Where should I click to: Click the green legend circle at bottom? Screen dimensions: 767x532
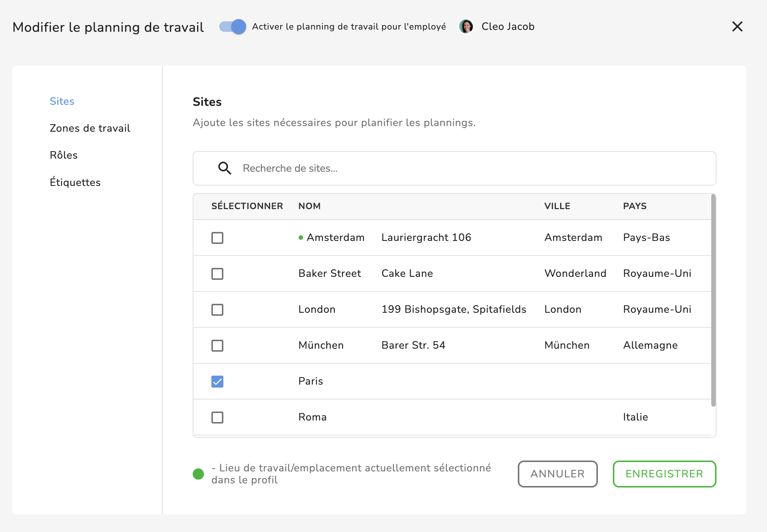pos(198,474)
